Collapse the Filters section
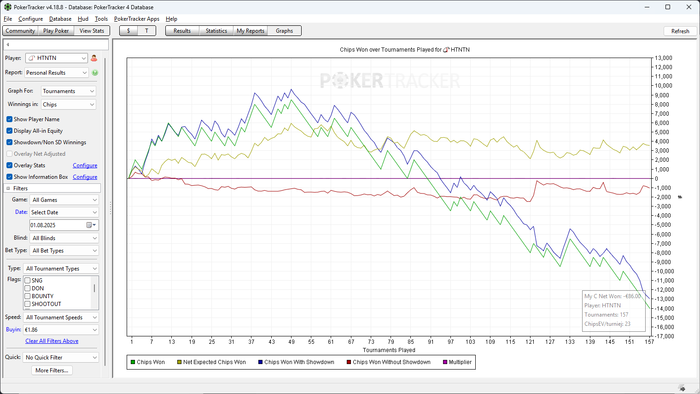 8,188
